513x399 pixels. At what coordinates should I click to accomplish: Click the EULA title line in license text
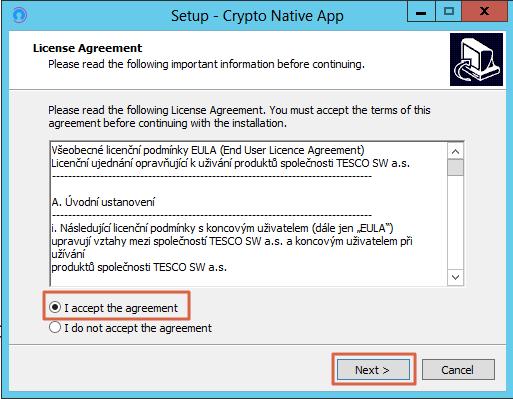pos(208,150)
